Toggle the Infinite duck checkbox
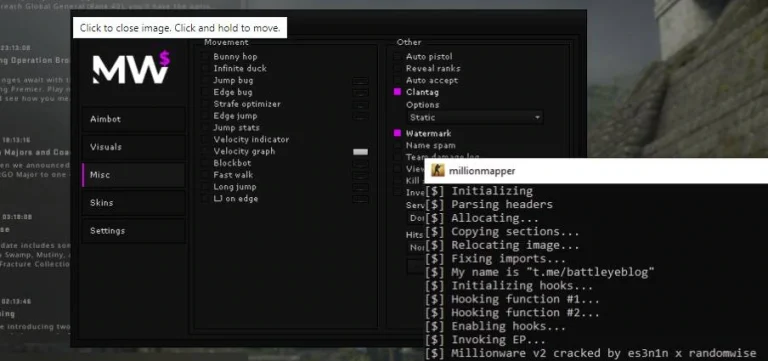 pos(205,69)
